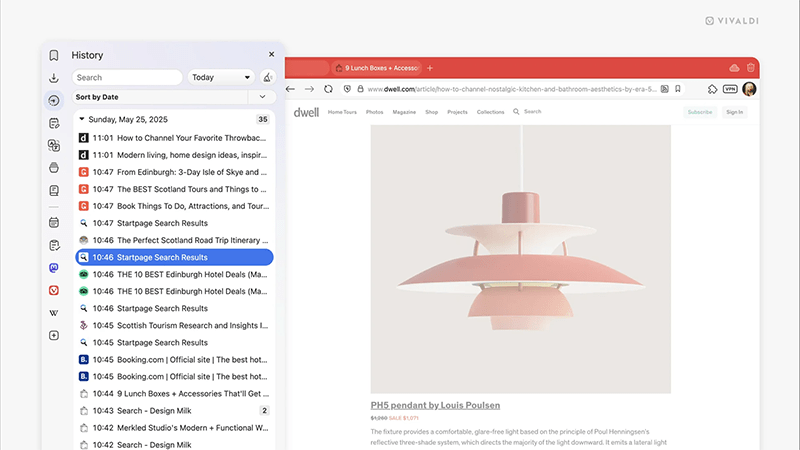Open the Mastodon web panel
The height and width of the screenshot is (450, 800).
click(54, 268)
